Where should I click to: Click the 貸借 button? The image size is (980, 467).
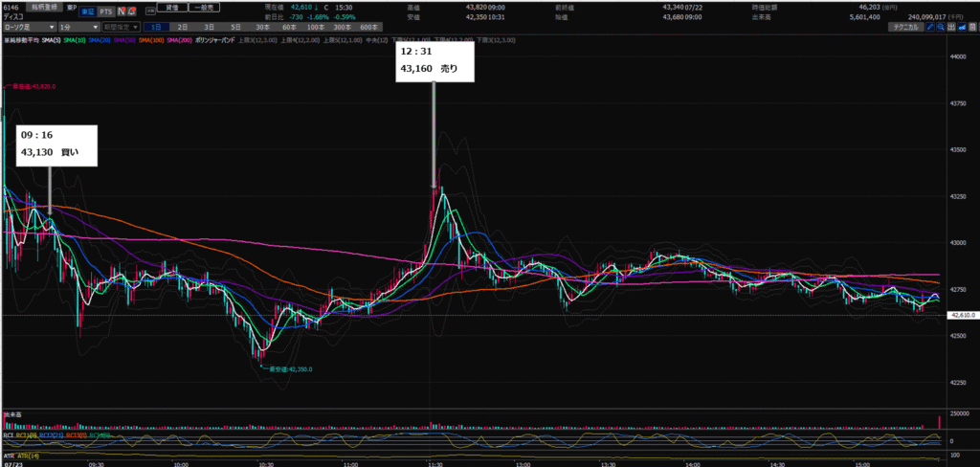click(172, 8)
